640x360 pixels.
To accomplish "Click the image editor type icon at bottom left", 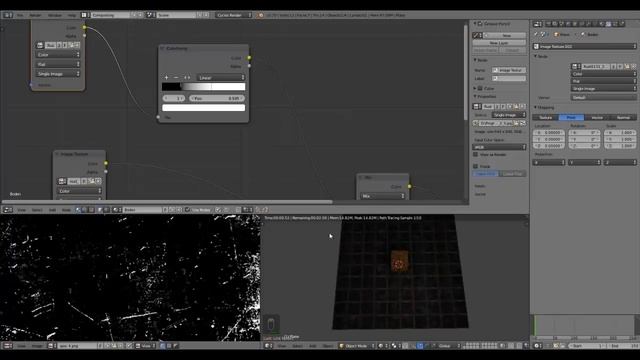I will [x=7, y=346].
